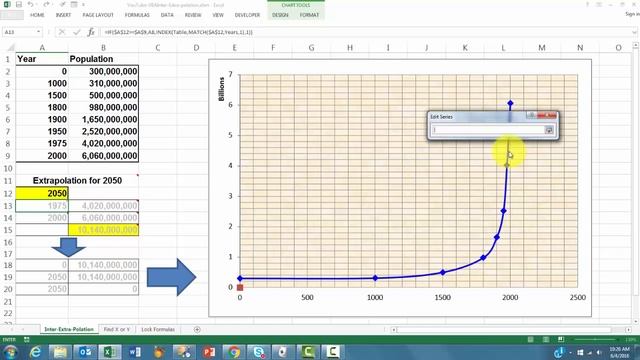Viewport: 640px width, 360px height.
Task: Open Google Chrome from the taskbar
Action: click(234, 351)
